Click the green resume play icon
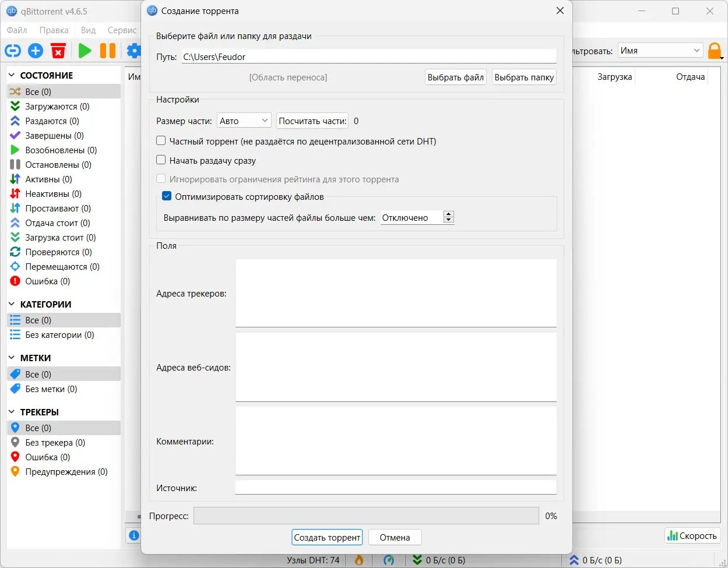 coord(85,51)
